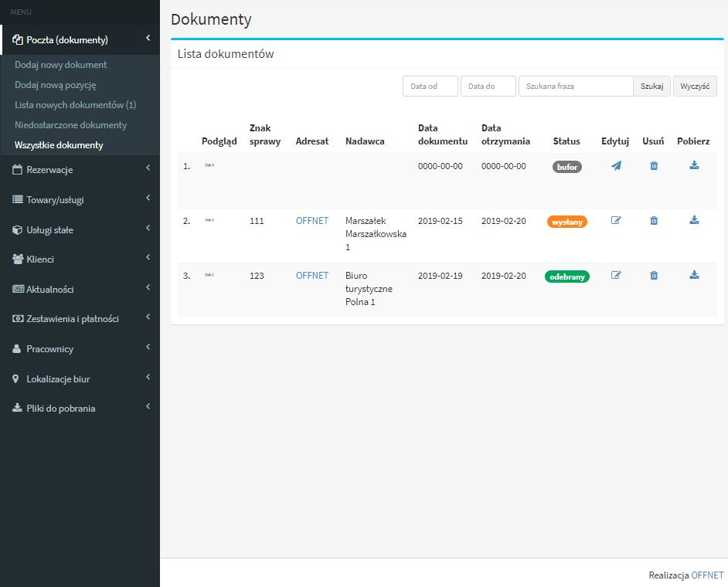Download the Biuro turystyczne document
The width and height of the screenshot is (728, 587).
[x=694, y=275]
